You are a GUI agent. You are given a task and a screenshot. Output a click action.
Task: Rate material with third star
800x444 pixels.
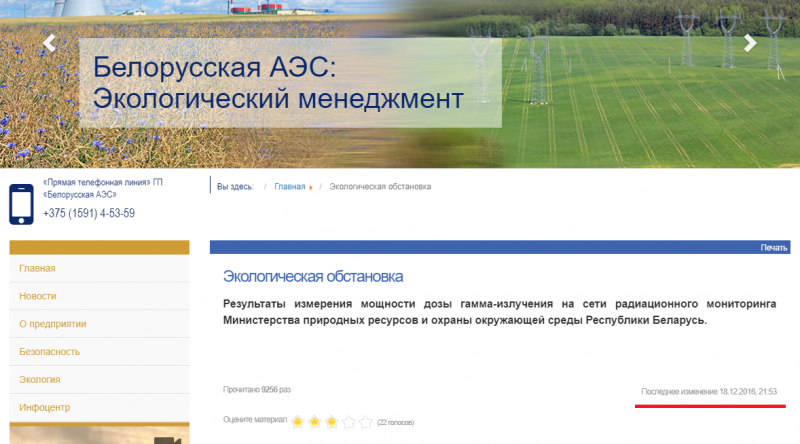pos(332,422)
